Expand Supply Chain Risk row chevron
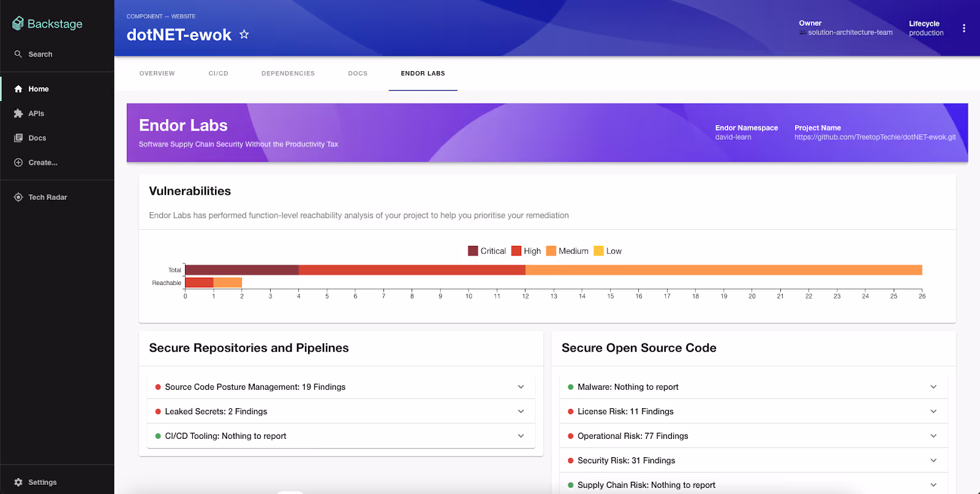The width and height of the screenshot is (980, 494). 933,485
